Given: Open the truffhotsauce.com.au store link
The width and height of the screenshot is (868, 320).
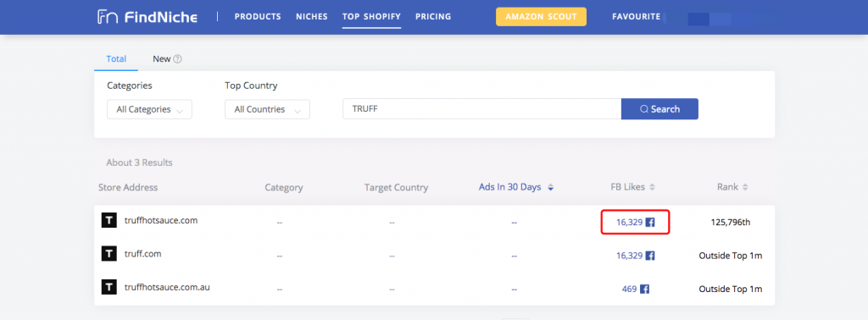Looking at the screenshot, I should [x=167, y=287].
